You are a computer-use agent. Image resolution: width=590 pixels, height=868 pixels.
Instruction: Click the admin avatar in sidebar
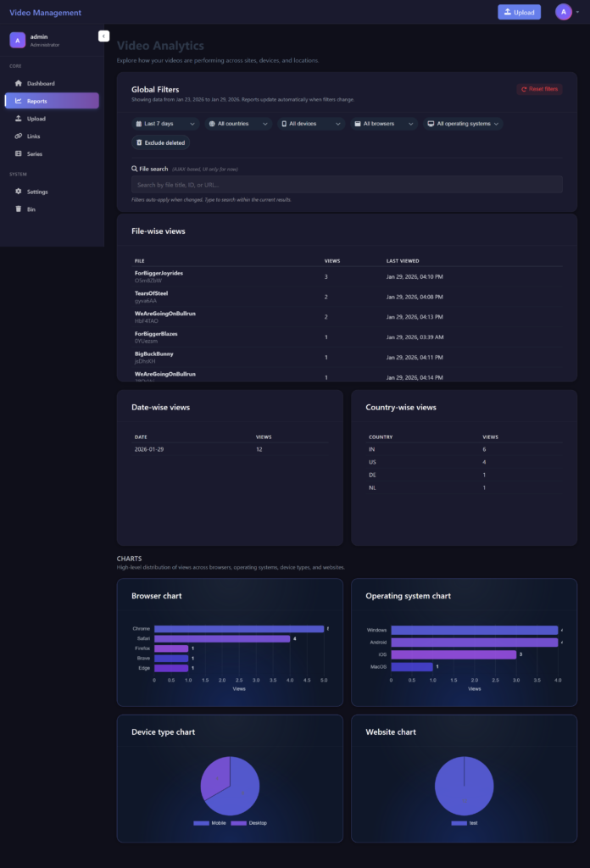click(x=17, y=40)
